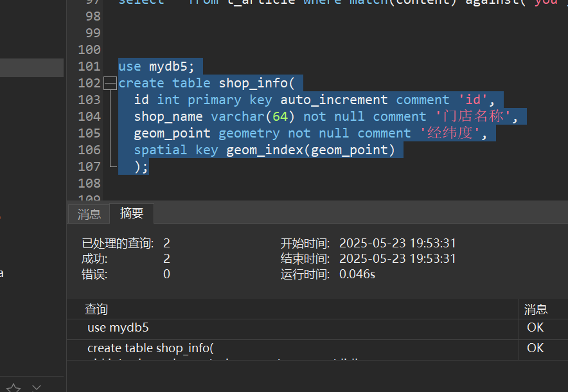This screenshot has height=392, width=568.
Task: Click the 已处理的查询 label
Action: click(118, 243)
